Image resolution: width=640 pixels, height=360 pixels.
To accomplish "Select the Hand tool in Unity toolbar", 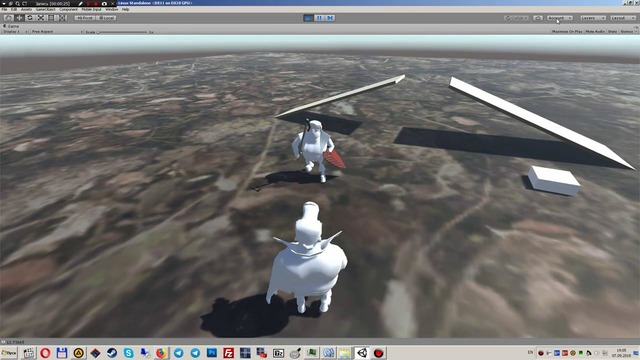I will (x=9, y=18).
